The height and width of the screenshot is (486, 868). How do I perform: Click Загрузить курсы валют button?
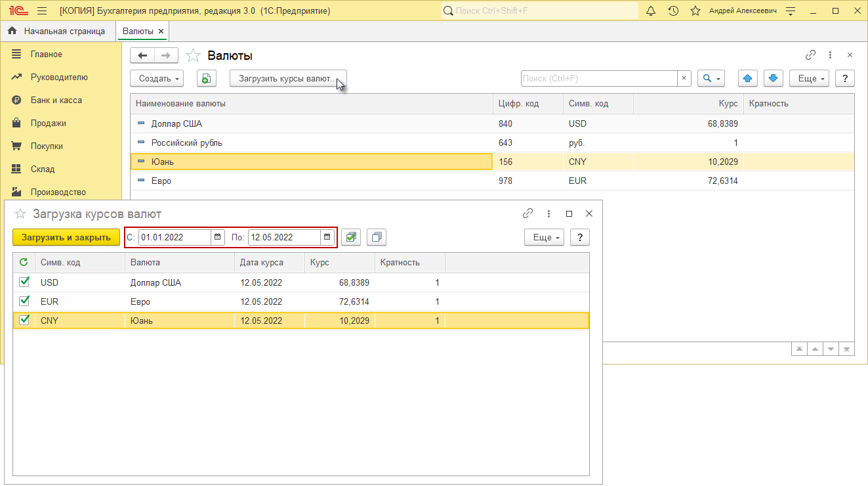(288, 78)
